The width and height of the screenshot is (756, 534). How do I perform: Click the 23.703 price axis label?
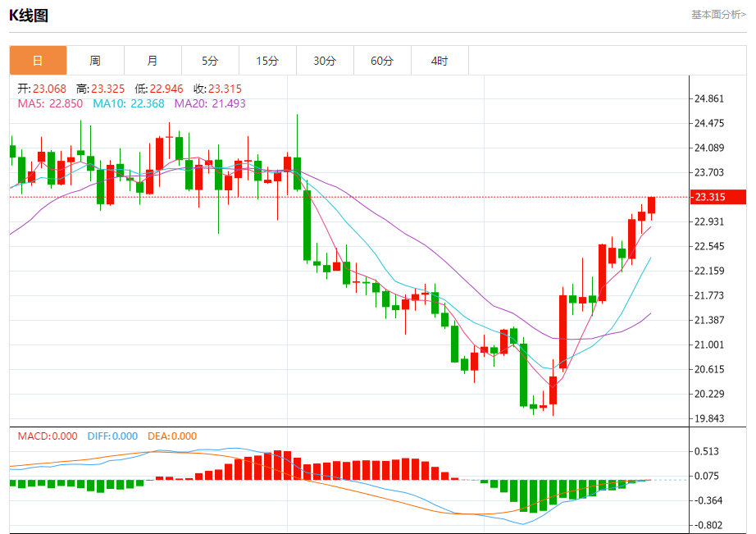(708, 173)
